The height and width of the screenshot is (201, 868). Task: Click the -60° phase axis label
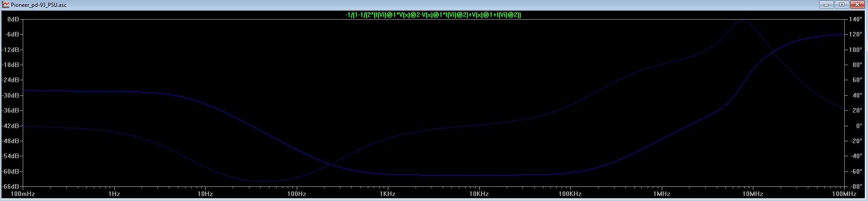pyautogui.click(x=856, y=171)
